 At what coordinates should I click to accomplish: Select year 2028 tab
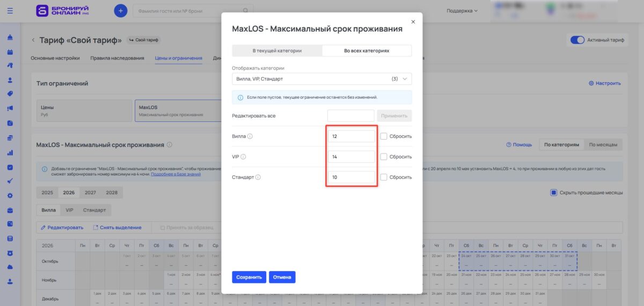pyautogui.click(x=112, y=193)
